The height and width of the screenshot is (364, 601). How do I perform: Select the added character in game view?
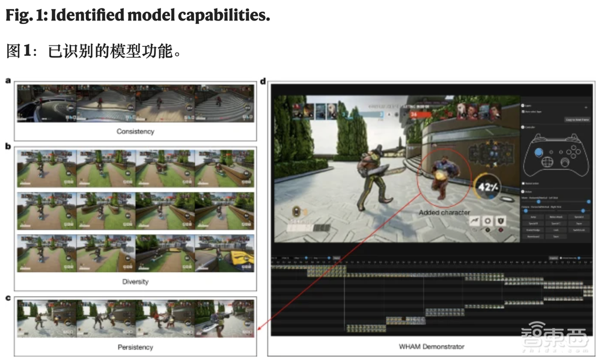coord(443,176)
